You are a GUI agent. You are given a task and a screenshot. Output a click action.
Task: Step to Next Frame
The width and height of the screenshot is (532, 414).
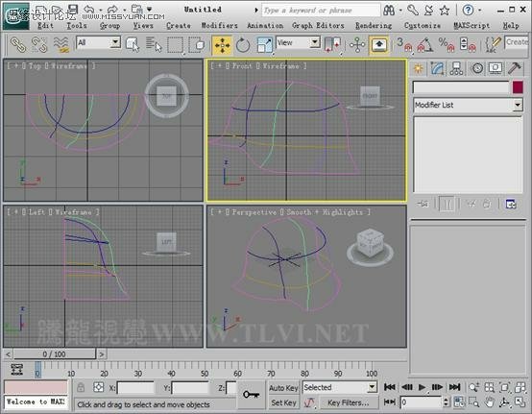[437, 387]
